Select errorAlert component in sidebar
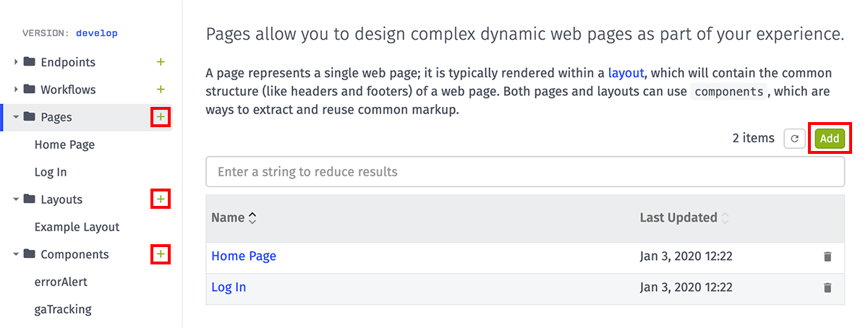This screenshot has width=868, height=328. tap(61, 282)
